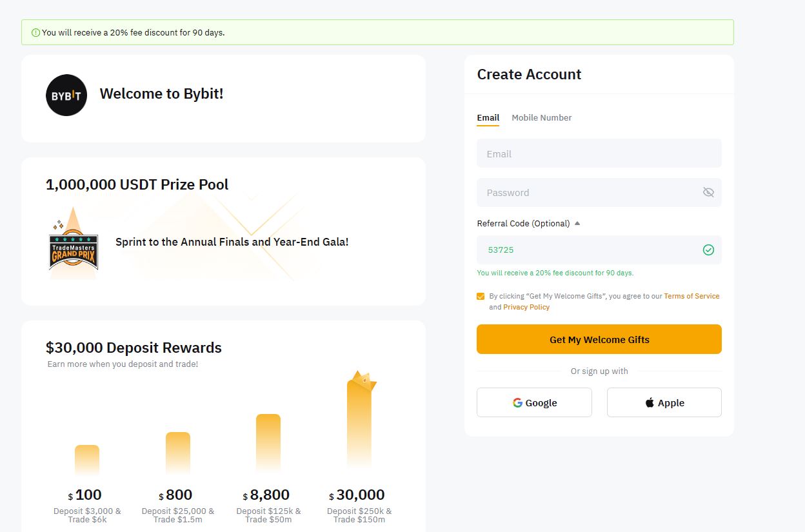Click the $100 reward bar
The height and width of the screenshot is (532, 805).
pyautogui.click(x=87, y=460)
